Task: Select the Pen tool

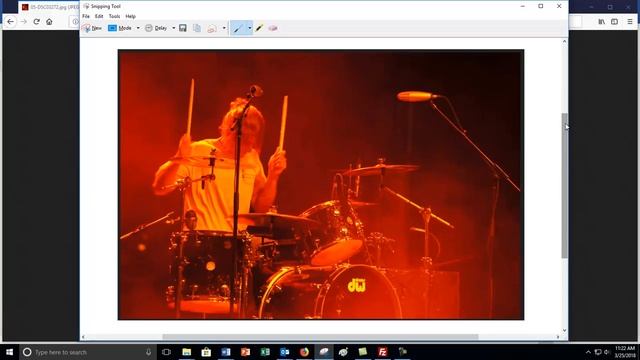Action: click(x=238, y=28)
